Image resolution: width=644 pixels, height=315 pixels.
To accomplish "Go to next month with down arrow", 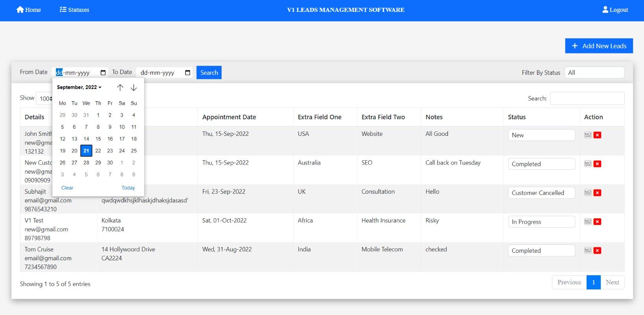I will (134, 87).
